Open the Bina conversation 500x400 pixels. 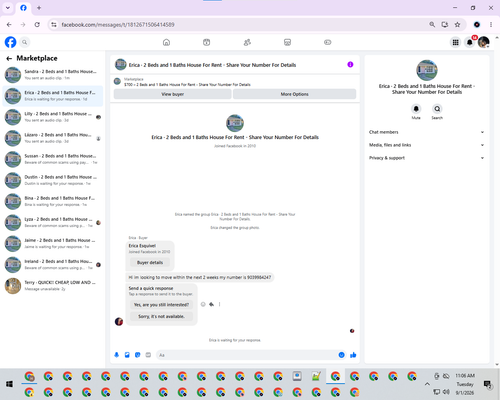click(53, 201)
